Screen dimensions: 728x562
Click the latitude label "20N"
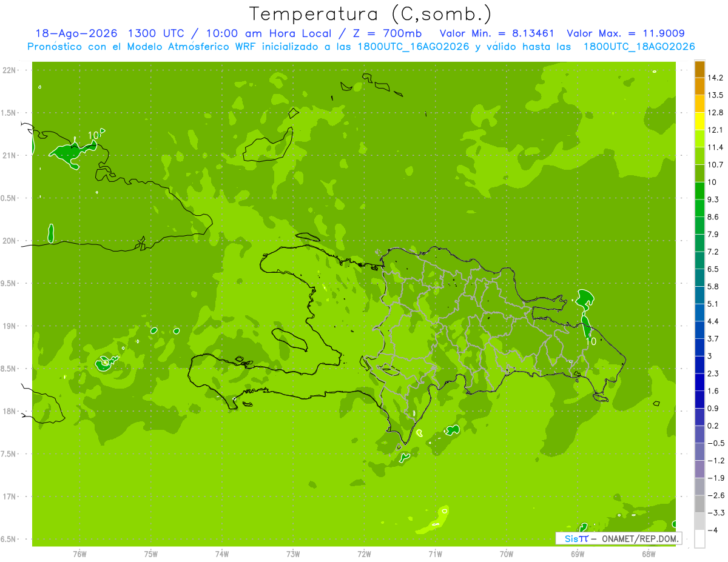[x=10, y=241]
